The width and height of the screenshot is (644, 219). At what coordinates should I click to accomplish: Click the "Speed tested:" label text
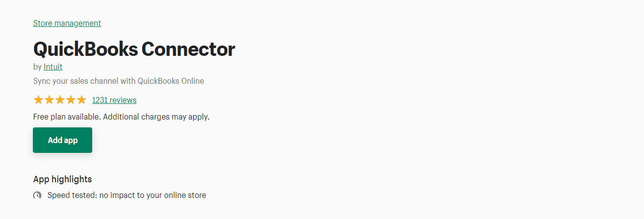point(72,195)
